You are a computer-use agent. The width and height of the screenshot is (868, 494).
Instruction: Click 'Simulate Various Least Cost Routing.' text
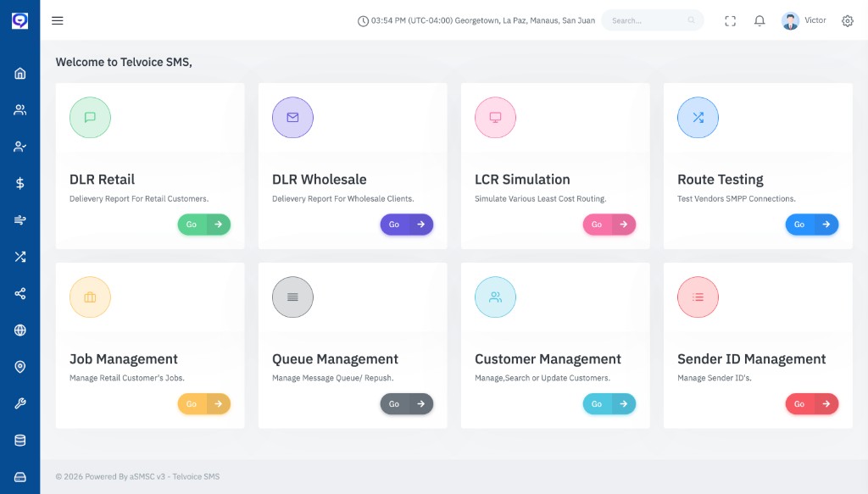[x=540, y=198]
